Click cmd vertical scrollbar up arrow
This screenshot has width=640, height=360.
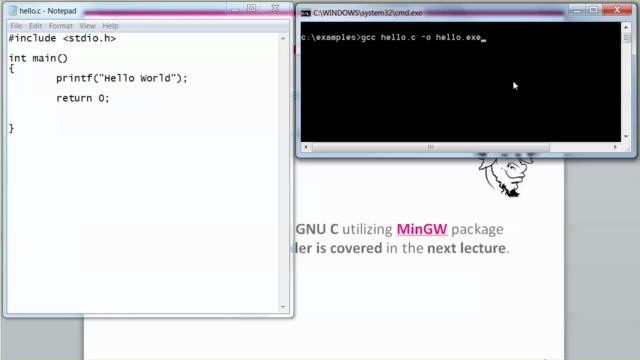click(626, 27)
